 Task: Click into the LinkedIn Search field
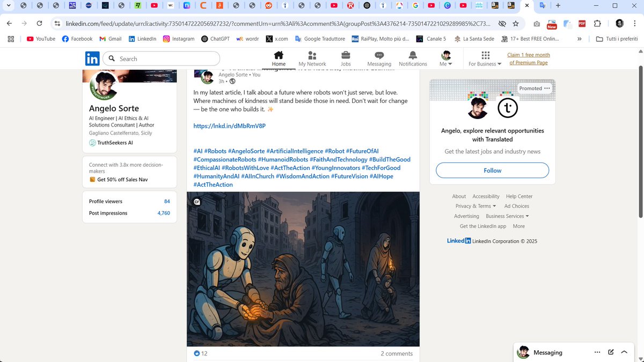pos(161,58)
